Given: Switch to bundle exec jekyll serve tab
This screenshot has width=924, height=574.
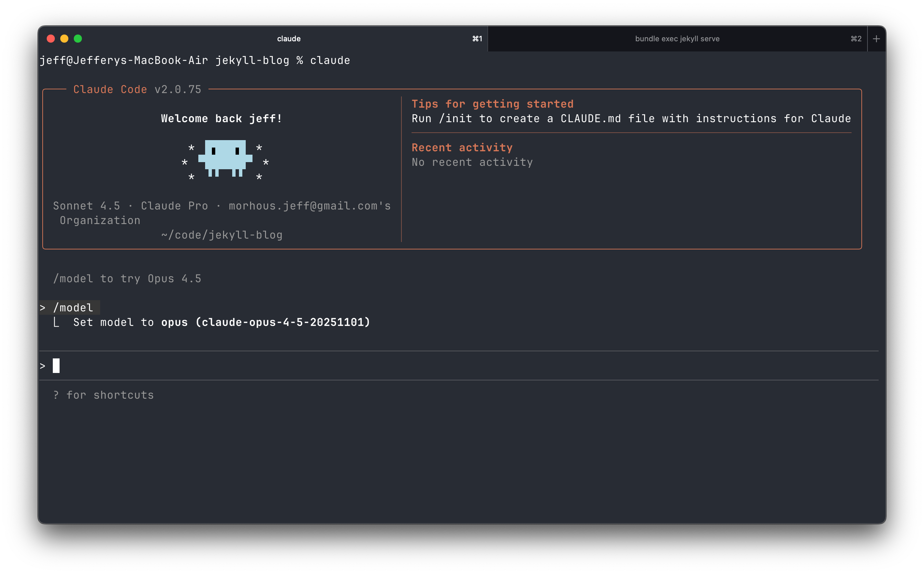Looking at the screenshot, I should coord(677,39).
